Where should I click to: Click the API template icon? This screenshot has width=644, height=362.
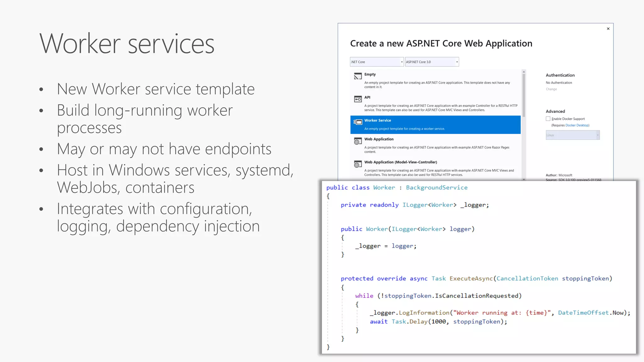click(358, 99)
